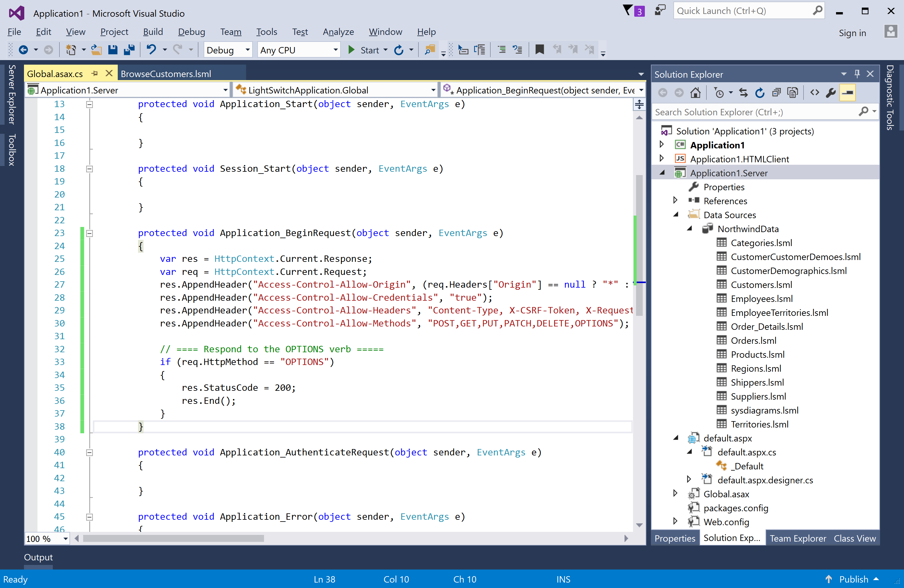Click the Sign in link

pos(852,33)
